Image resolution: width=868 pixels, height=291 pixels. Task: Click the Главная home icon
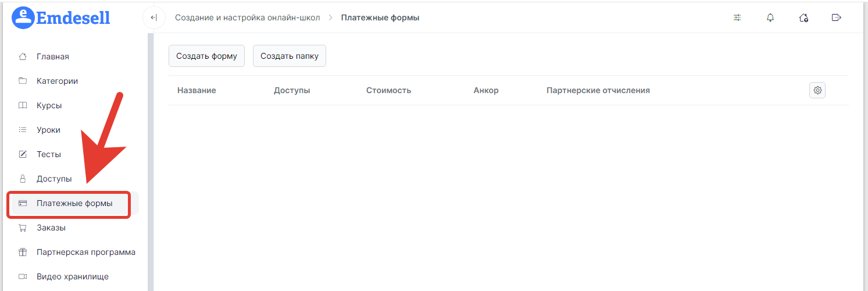(x=23, y=56)
